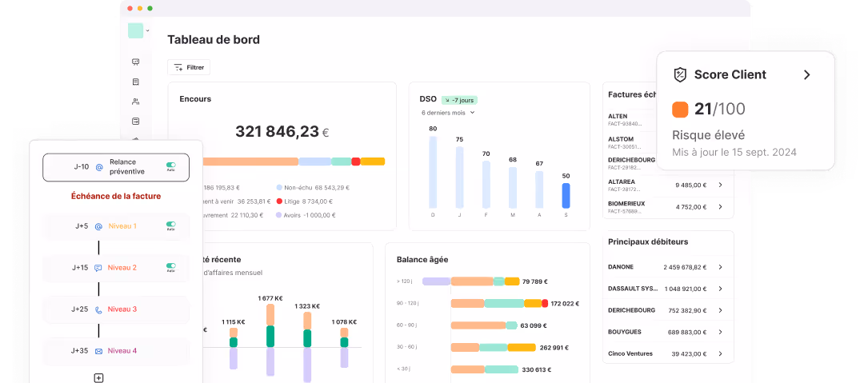Add a new step with the plus icon

(98, 378)
